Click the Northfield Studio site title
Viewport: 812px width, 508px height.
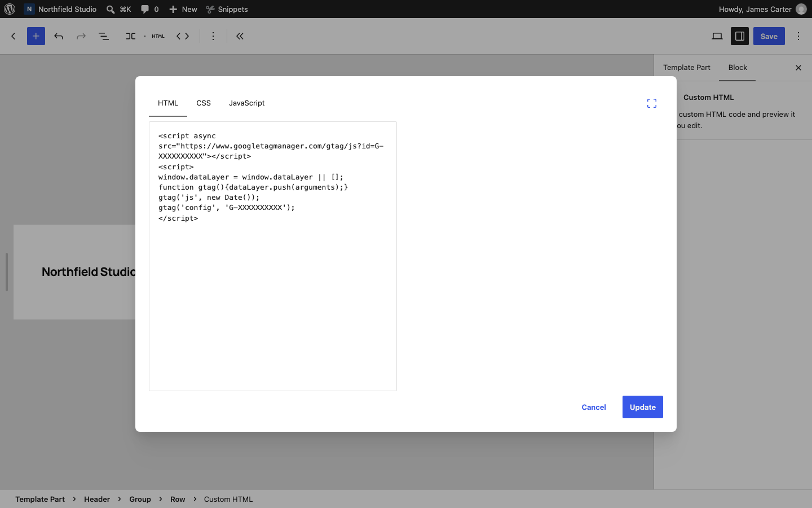tap(89, 272)
